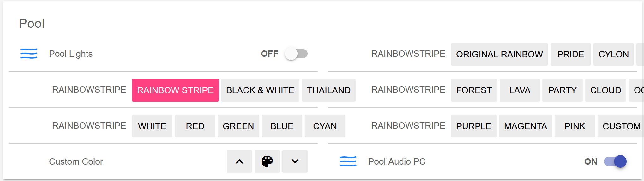Select the Rainbow Stripe effect button

pyautogui.click(x=175, y=90)
